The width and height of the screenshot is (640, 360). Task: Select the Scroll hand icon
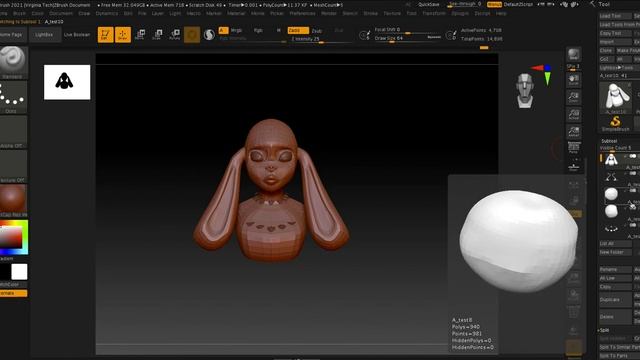(x=573, y=80)
